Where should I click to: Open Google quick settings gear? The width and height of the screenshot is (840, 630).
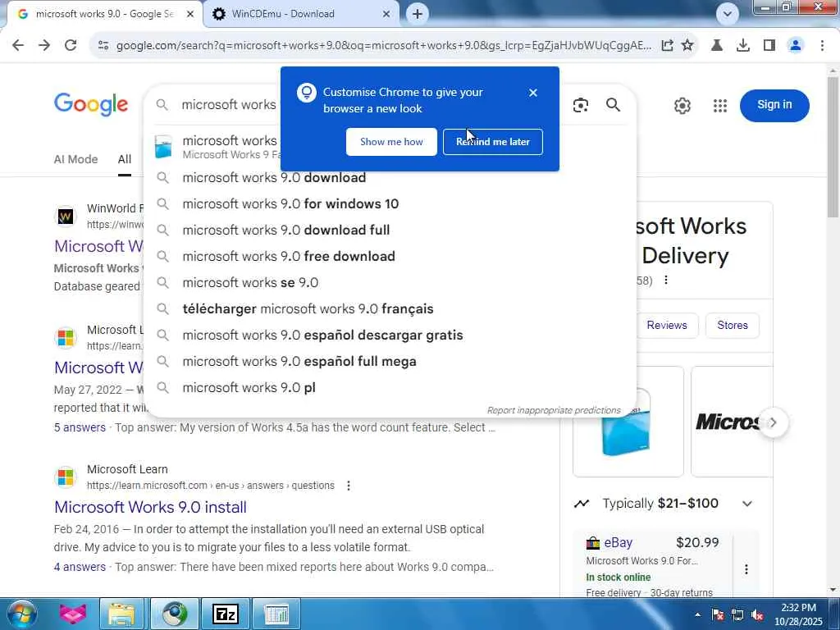682,106
